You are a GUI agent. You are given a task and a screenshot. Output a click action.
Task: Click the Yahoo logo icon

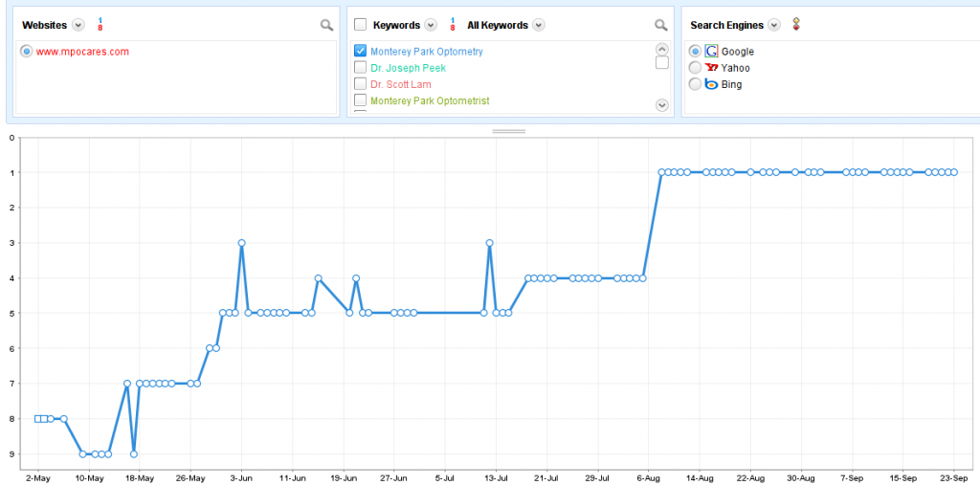coord(711,68)
